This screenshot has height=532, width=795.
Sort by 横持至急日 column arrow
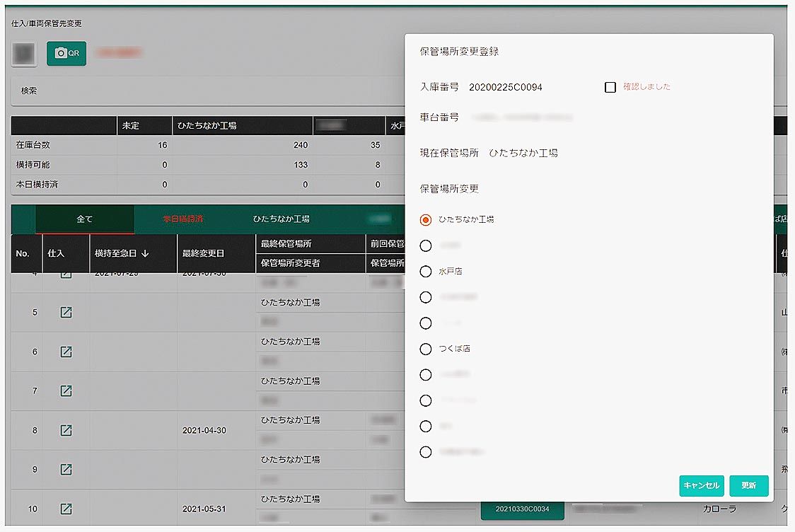point(145,253)
